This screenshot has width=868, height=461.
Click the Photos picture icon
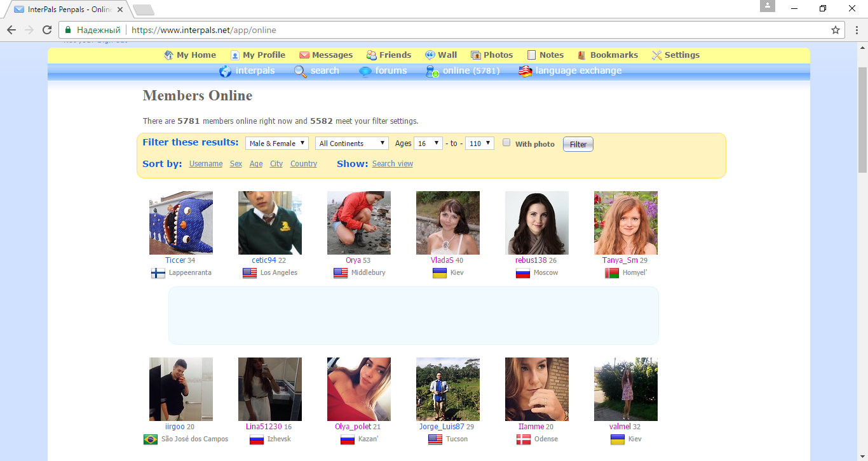pyautogui.click(x=476, y=55)
